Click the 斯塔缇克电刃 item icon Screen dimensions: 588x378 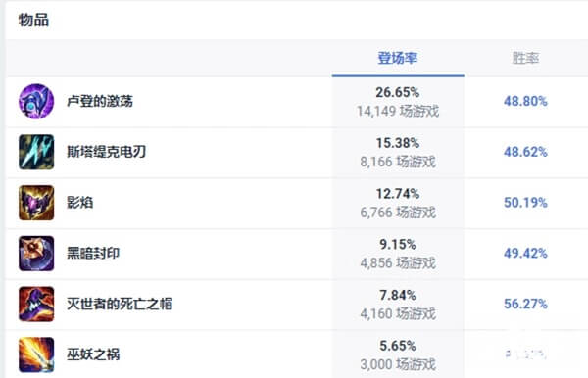coord(36,152)
